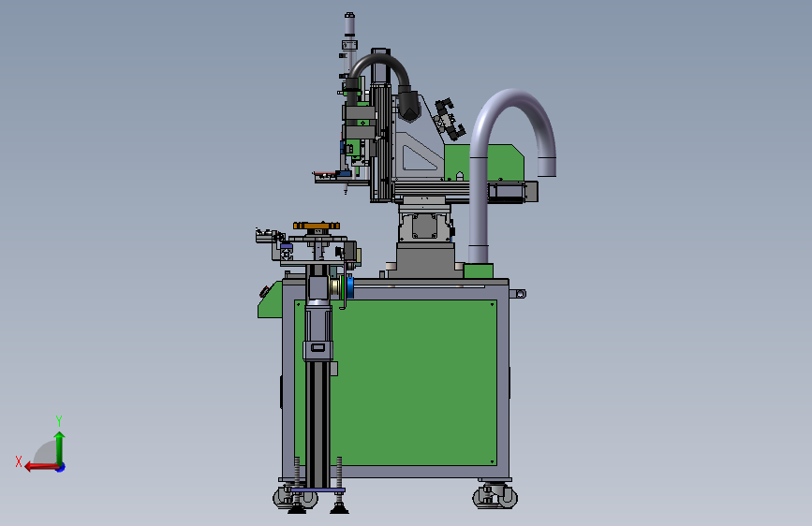The image size is (812, 526).
Task: Select the orange part on the rotary fixture
Action: 317,226
